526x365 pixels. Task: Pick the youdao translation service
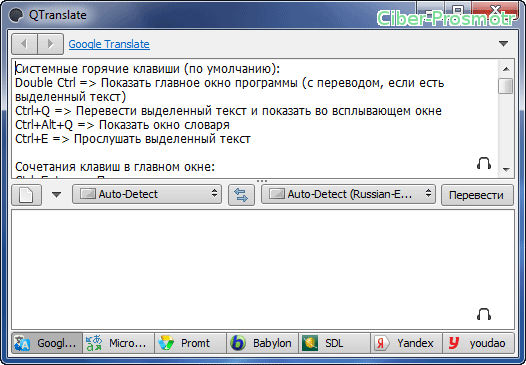point(478,343)
